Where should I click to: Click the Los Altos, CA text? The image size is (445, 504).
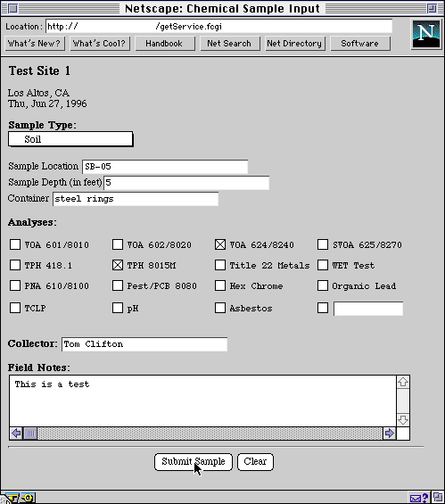[38, 93]
